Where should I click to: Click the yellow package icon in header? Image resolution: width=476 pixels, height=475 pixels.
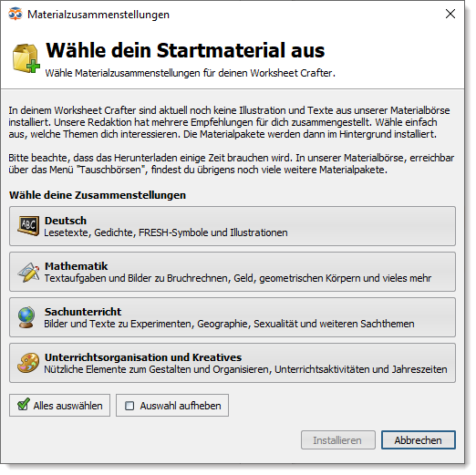26,58
